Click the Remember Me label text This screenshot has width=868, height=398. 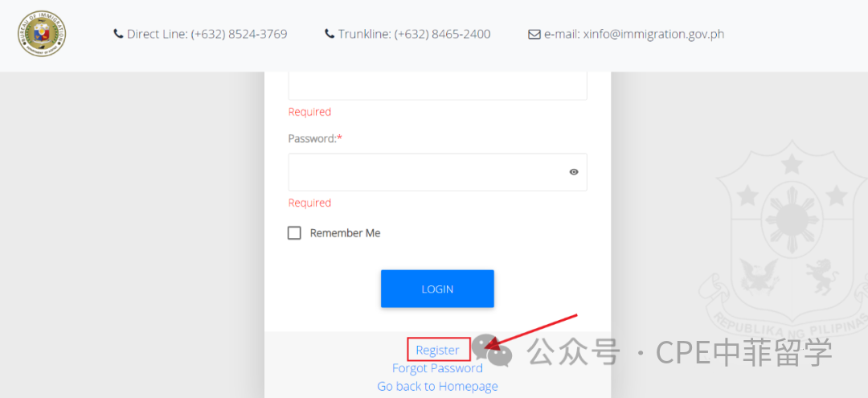click(345, 233)
